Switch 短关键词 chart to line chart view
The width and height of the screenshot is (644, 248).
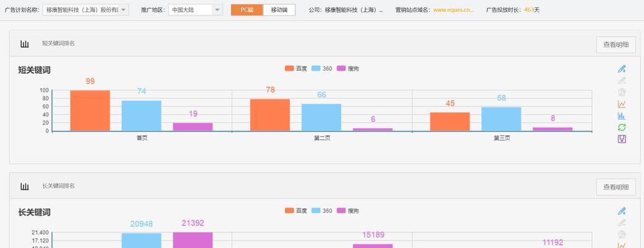point(622,104)
